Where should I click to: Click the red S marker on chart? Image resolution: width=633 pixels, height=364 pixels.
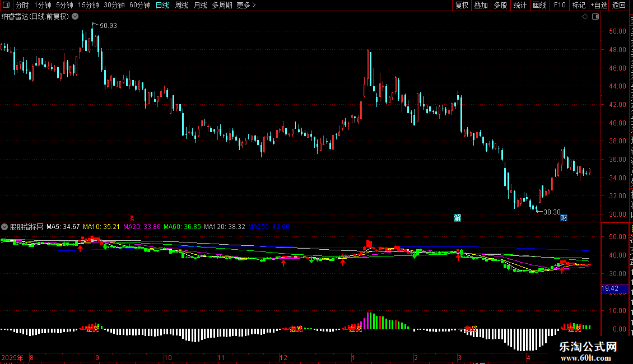coord(132,218)
